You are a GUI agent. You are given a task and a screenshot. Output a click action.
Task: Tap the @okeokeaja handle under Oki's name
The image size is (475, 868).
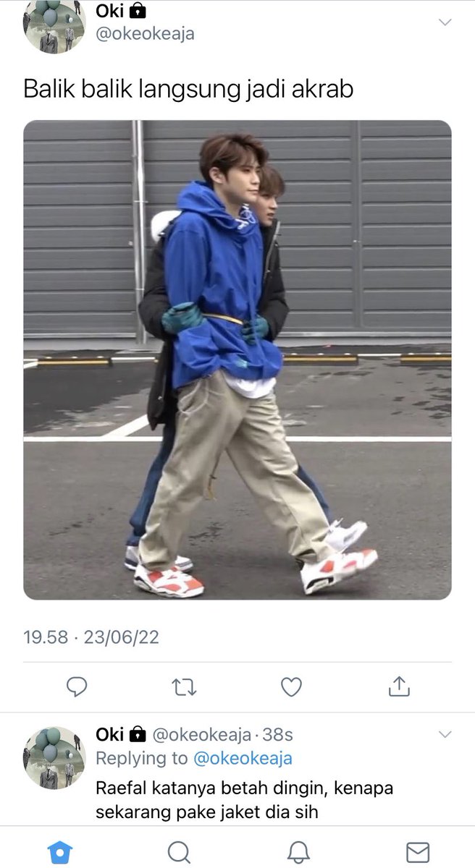pyautogui.click(x=145, y=33)
